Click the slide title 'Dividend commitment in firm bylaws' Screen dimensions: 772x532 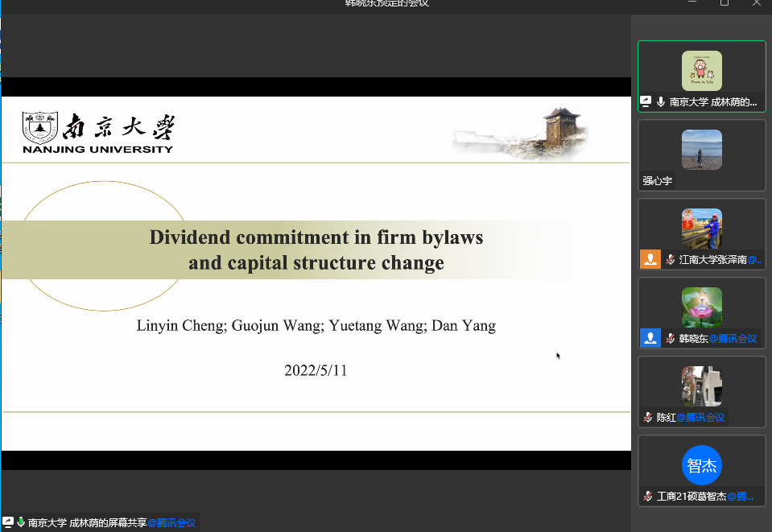click(x=316, y=237)
